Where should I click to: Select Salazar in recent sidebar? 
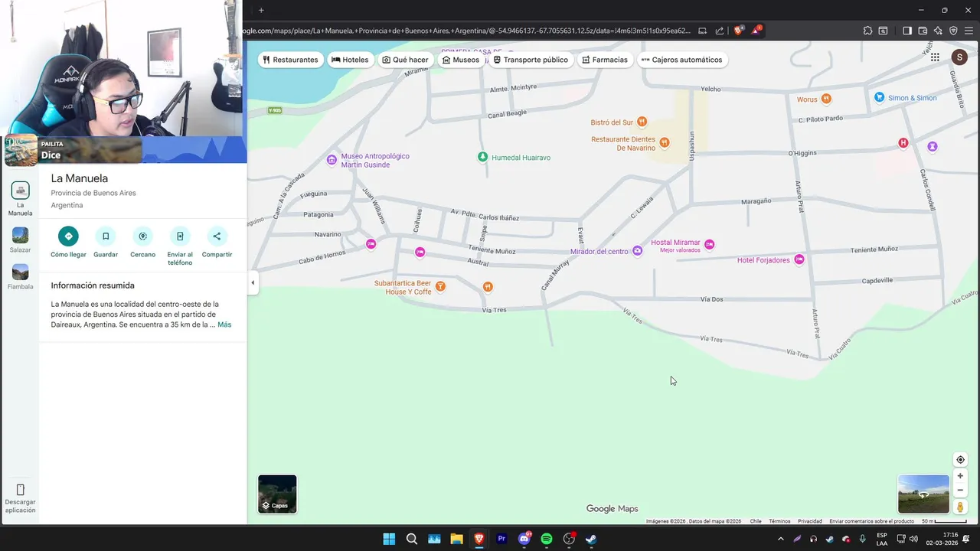[21, 240]
